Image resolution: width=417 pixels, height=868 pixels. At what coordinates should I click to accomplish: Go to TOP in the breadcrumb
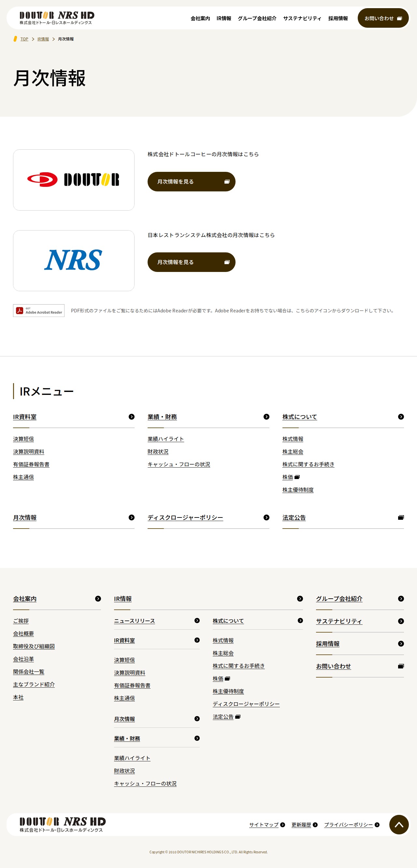click(24, 39)
